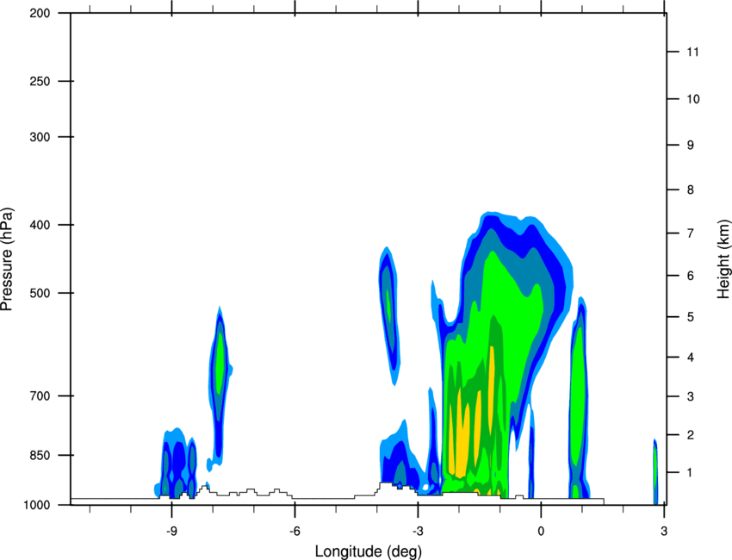
Task: Click the 8 km height tick label
Action: click(x=690, y=190)
